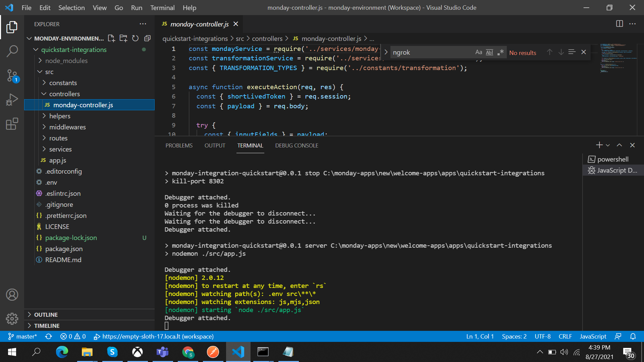Open notifications bell in status bar
Screen dimensions: 644x362
633,337
